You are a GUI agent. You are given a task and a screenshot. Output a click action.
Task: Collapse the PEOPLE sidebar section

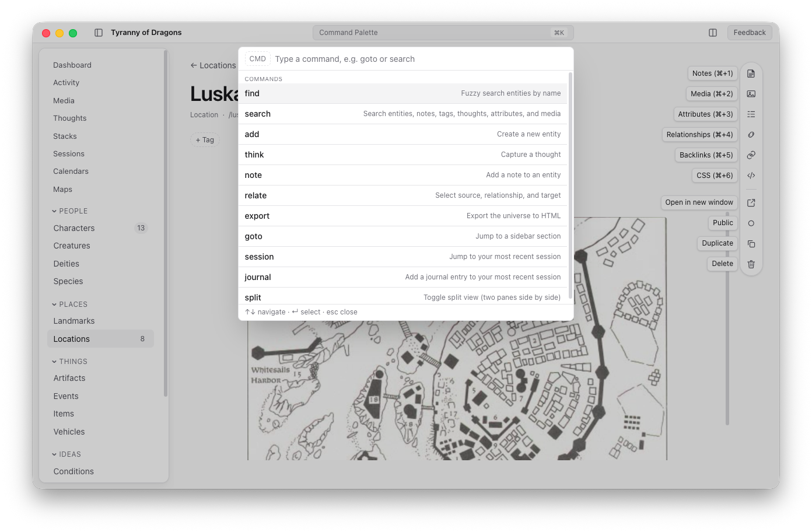tap(70, 211)
